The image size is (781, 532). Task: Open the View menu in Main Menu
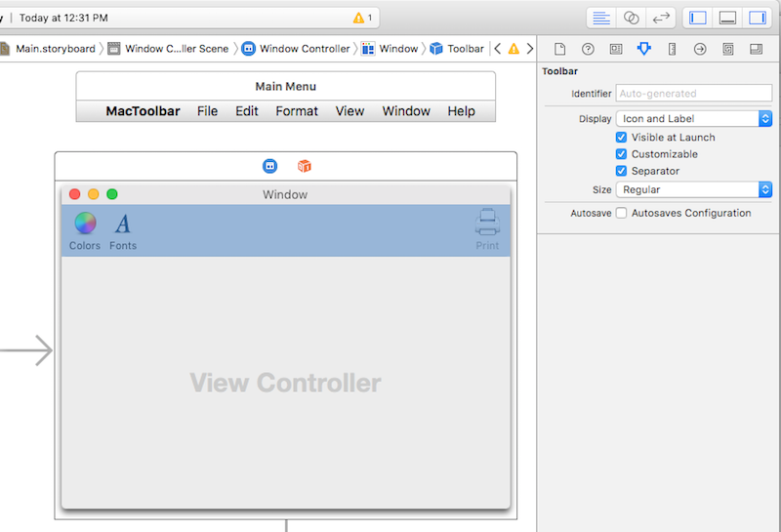point(349,111)
